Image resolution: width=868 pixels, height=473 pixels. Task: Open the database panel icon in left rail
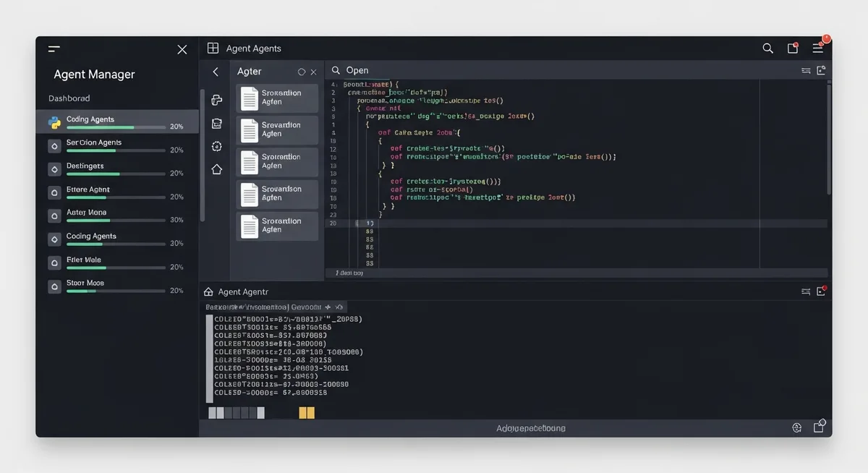(216, 123)
